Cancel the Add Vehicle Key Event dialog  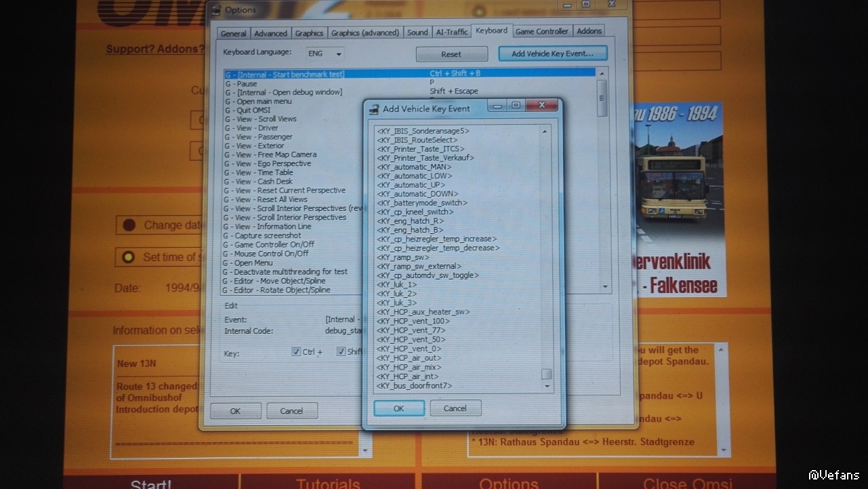(x=455, y=408)
